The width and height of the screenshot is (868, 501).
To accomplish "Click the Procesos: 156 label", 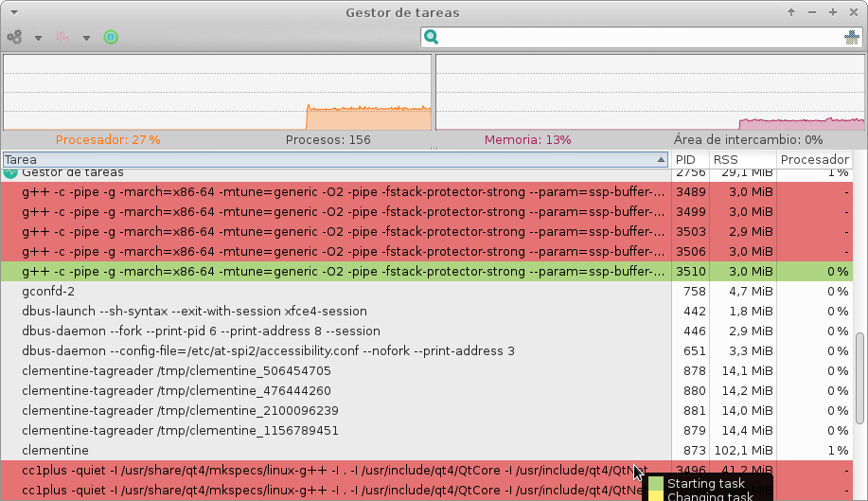I will point(328,140).
